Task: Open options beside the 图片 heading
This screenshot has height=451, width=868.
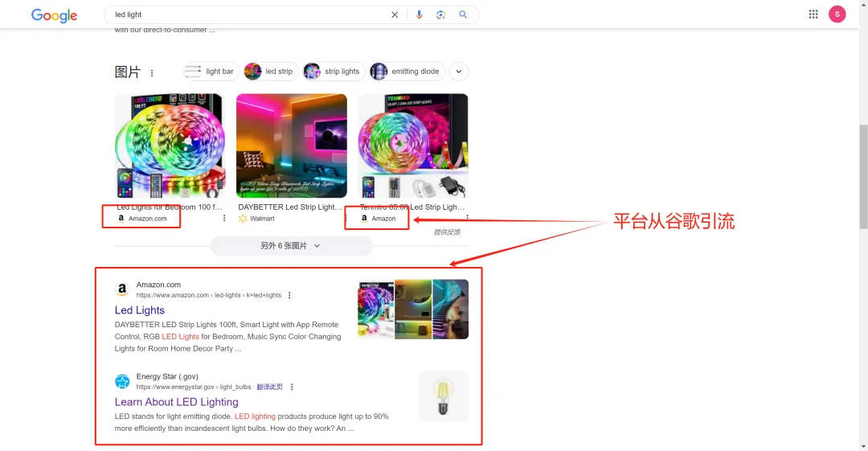Action: (x=152, y=73)
